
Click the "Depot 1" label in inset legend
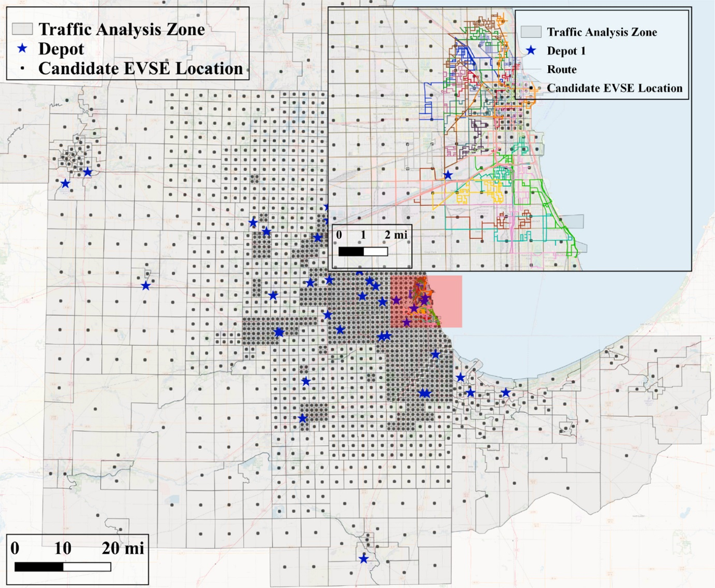(x=566, y=51)
